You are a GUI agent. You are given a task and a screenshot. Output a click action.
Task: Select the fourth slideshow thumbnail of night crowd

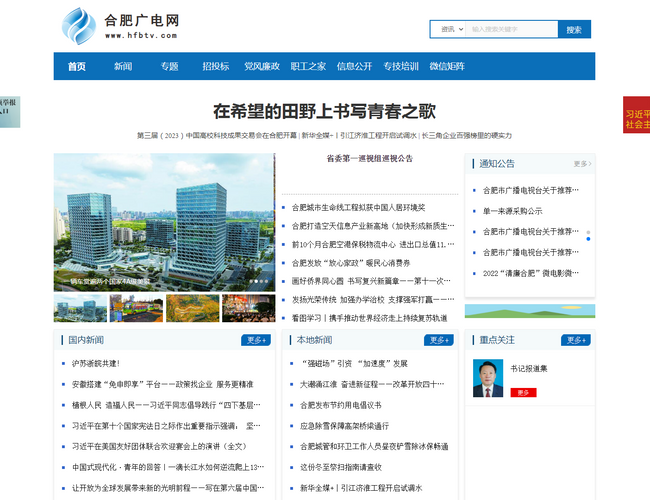249,308
